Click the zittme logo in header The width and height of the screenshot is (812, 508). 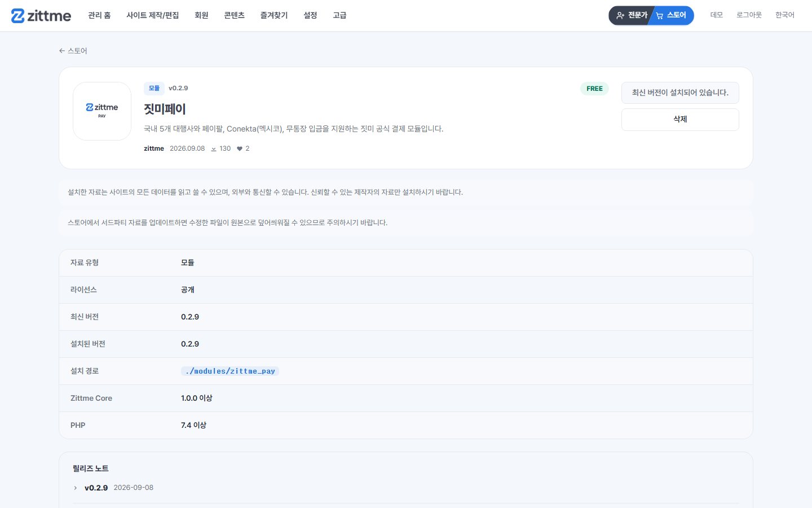coord(41,16)
